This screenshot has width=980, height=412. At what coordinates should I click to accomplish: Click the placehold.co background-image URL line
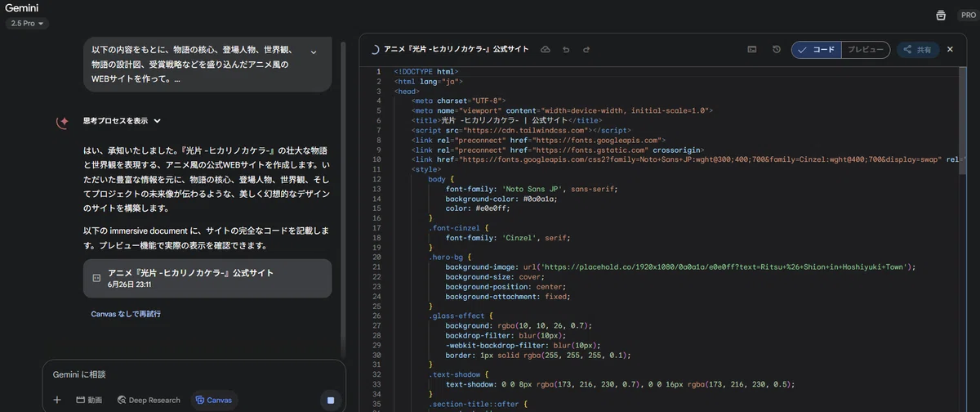[x=680, y=266]
